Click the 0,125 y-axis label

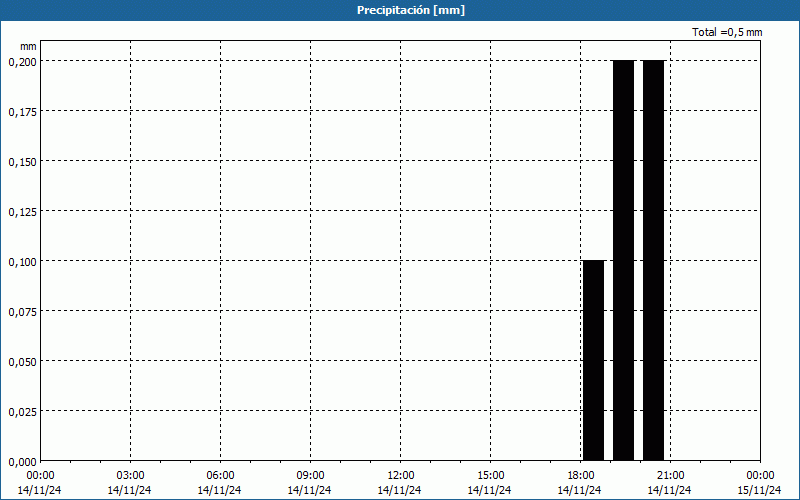tap(22, 212)
